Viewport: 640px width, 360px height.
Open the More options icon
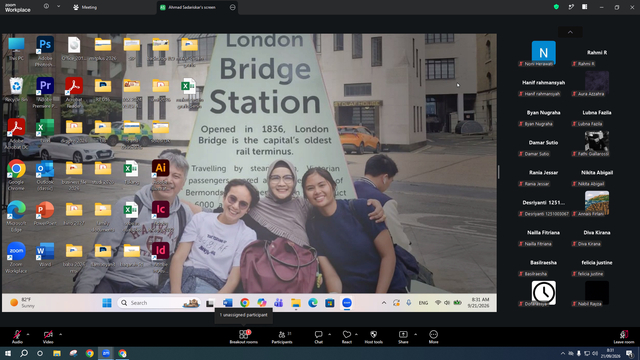pyautogui.click(x=433, y=335)
